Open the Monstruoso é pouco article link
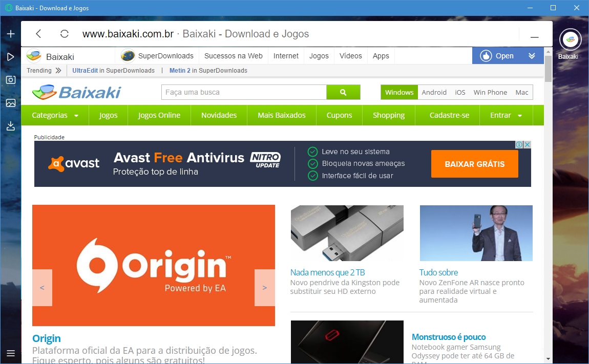Image resolution: width=589 pixels, height=364 pixels. [449, 337]
